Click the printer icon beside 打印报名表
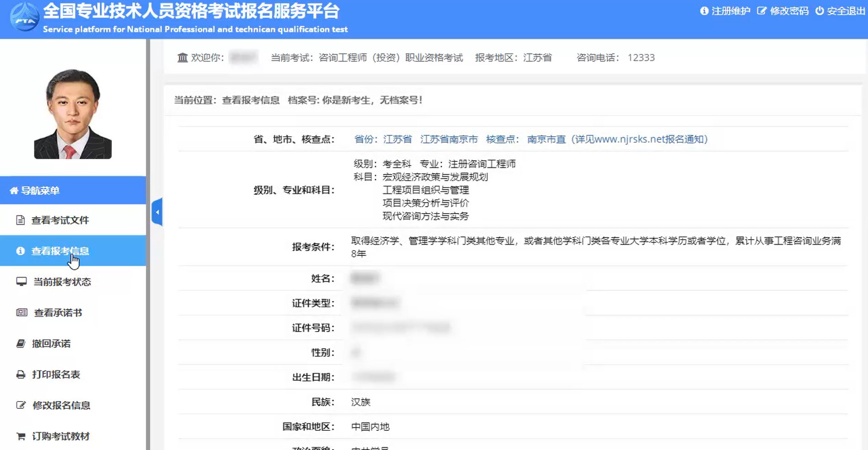868x450 pixels. 21,375
